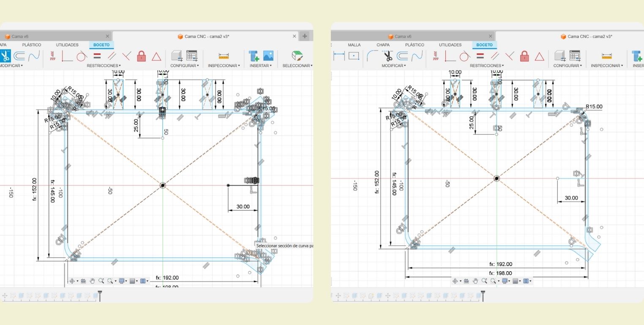
Task: Expand INSPECCIONAR dropdown in left screenshot
Action: [x=224, y=66]
